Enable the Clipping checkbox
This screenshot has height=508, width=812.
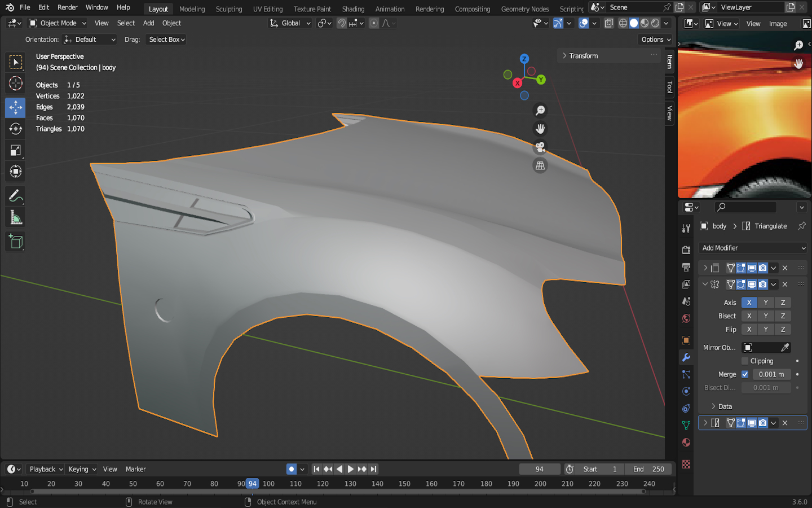[x=745, y=361]
